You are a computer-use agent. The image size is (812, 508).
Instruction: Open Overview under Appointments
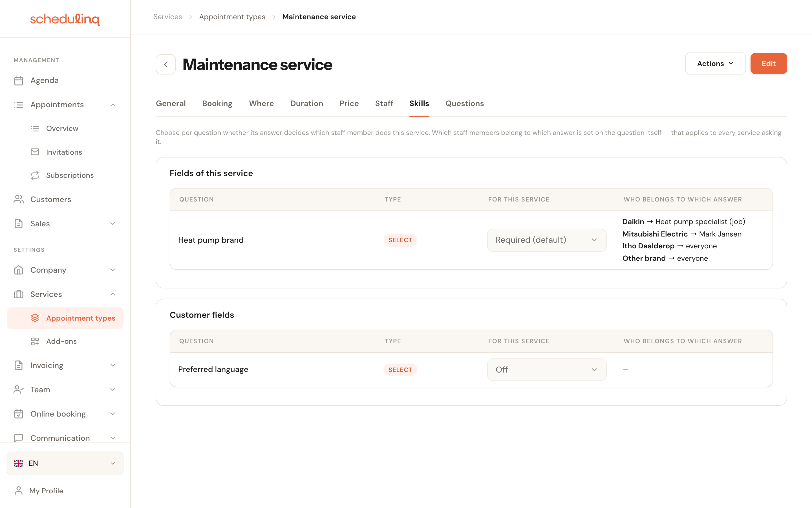coord(62,128)
